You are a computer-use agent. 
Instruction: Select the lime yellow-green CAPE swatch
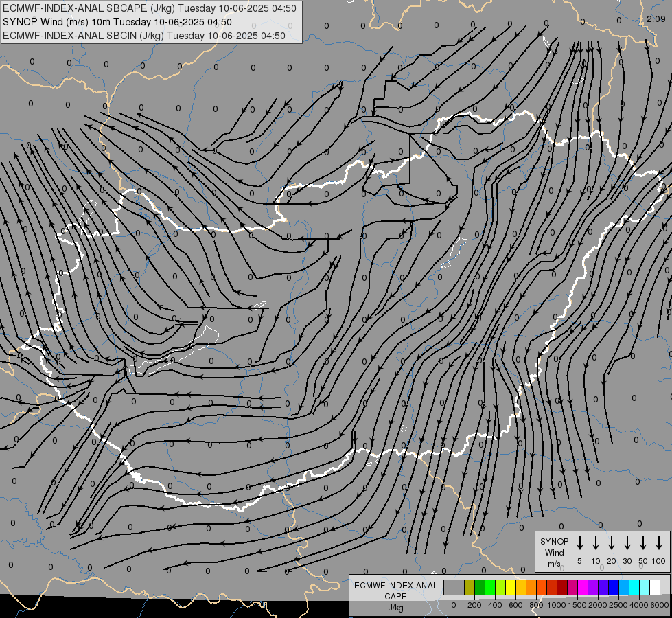coord(500,587)
